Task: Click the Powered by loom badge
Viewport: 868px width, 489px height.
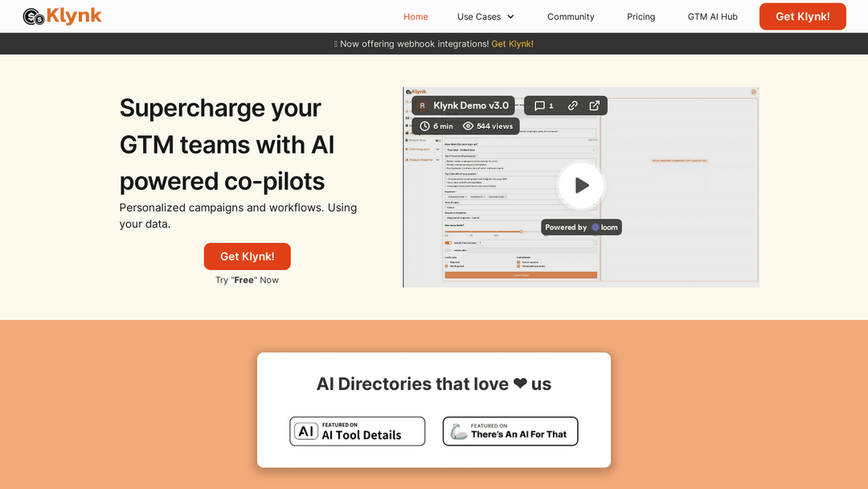Action: pyautogui.click(x=581, y=227)
